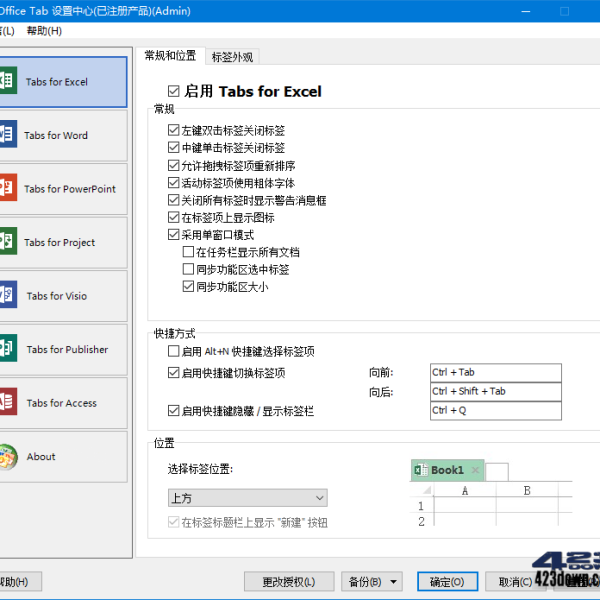This screenshot has width=600, height=600.
Task: Expand the 备份(B) dropdown arrow
Action: 393,582
